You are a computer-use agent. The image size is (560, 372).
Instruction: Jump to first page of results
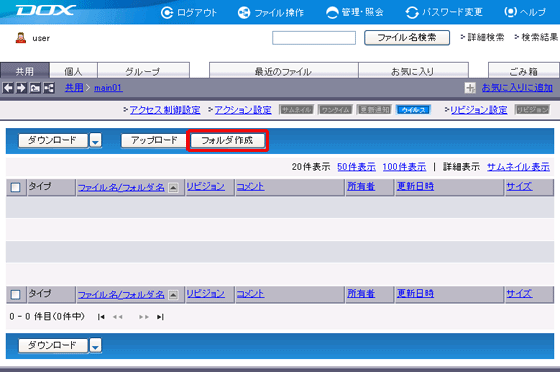101,317
